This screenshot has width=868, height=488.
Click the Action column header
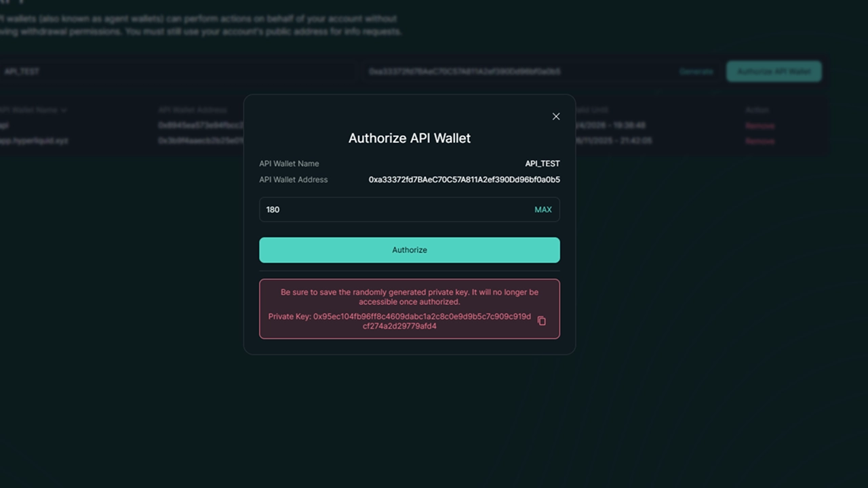click(x=757, y=110)
